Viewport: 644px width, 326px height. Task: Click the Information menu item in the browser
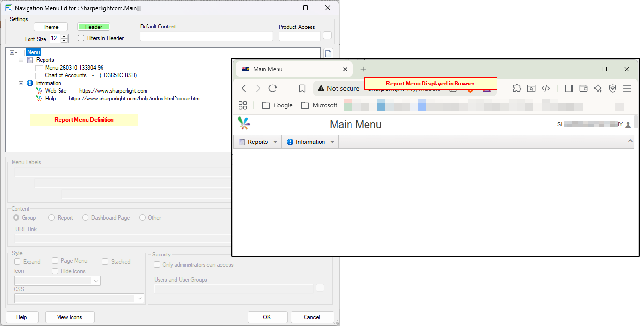[x=310, y=142]
